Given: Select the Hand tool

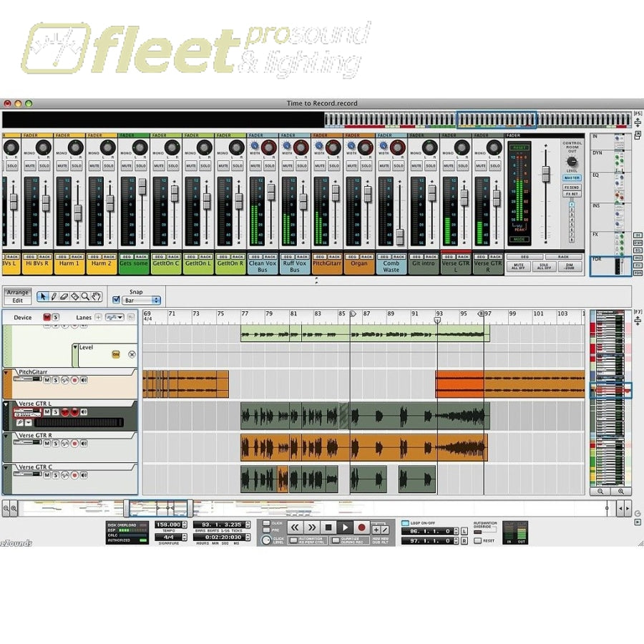Looking at the screenshot, I should click(x=96, y=296).
